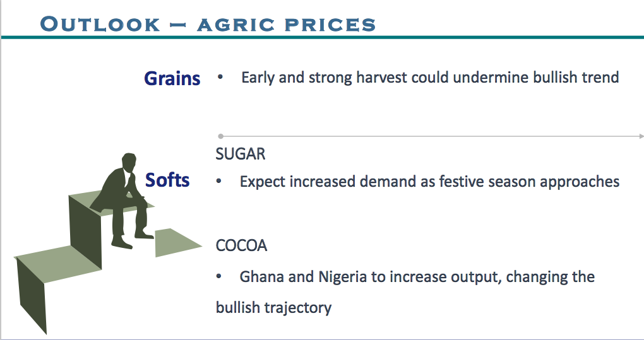Image resolution: width=644 pixels, height=340 pixels.
Task: Click the "Outlook – agric prices" slide title
Action: coord(208,25)
